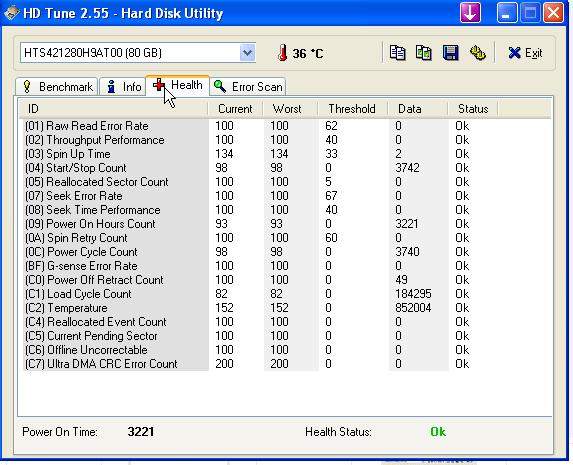This screenshot has width=573, height=465.
Task: Click the red cross Health icon
Action: (159, 85)
